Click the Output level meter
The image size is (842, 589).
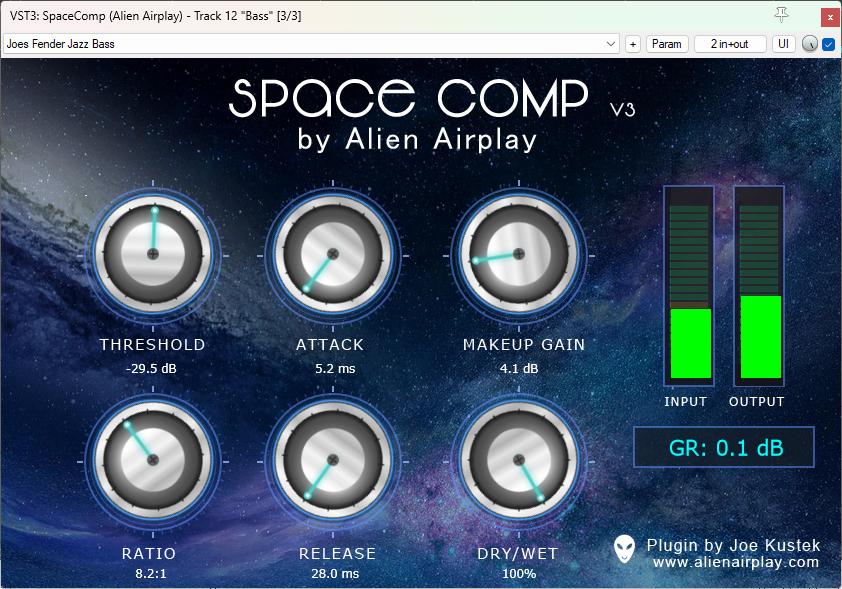[x=759, y=290]
